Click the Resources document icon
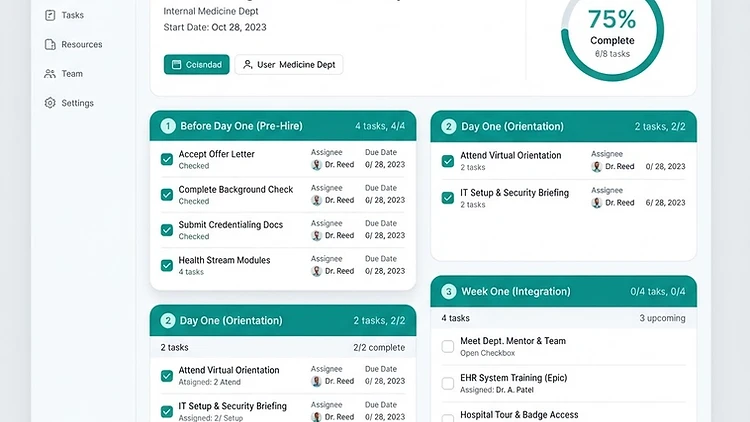This screenshot has height=422, width=750. point(50,44)
